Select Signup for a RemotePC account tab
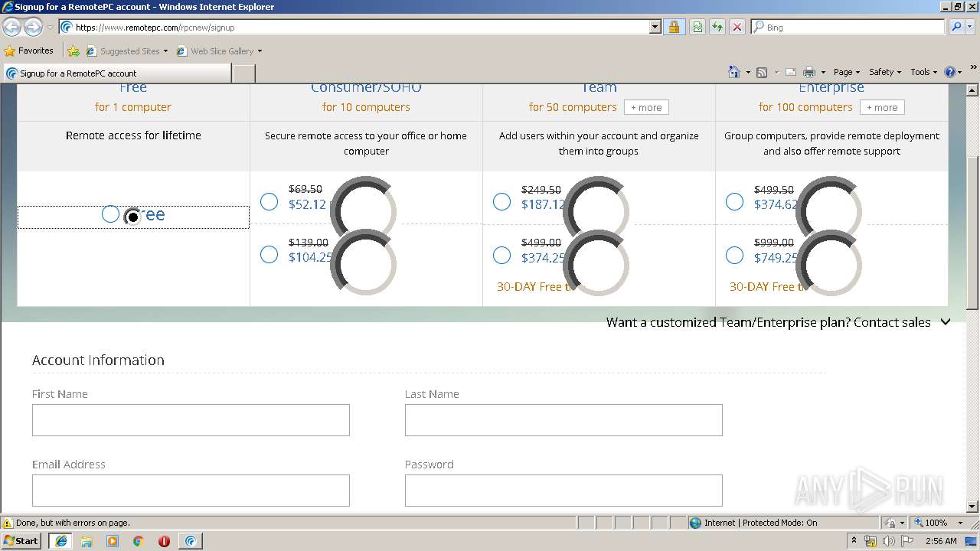This screenshot has width=980, height=551. (x=116, y=73)
